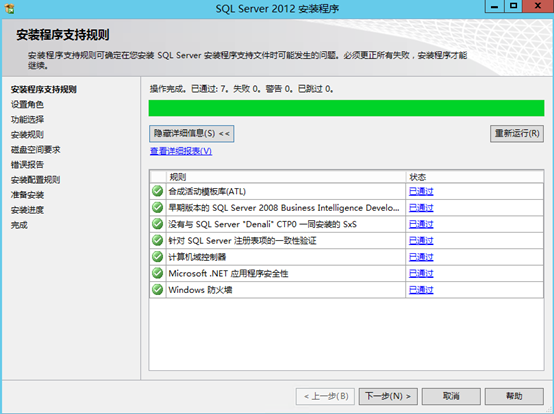Minimize the SQL Server 2012 setup window
This screenshot has width=554, height=414.
(495, 6)
